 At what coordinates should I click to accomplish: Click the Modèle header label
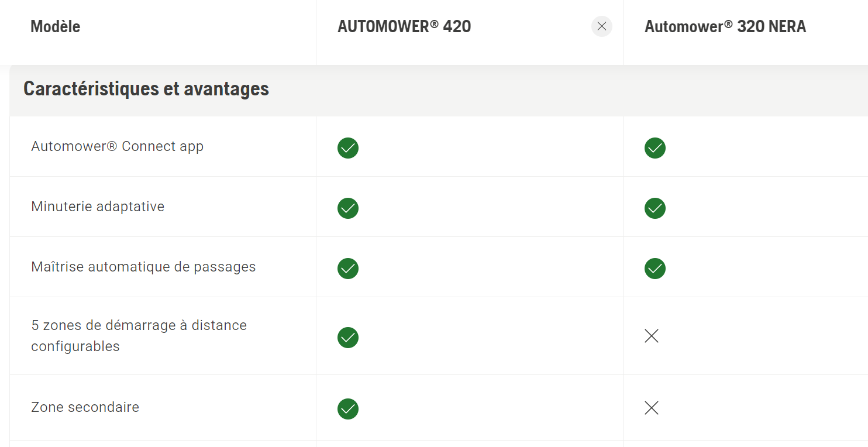56,26
